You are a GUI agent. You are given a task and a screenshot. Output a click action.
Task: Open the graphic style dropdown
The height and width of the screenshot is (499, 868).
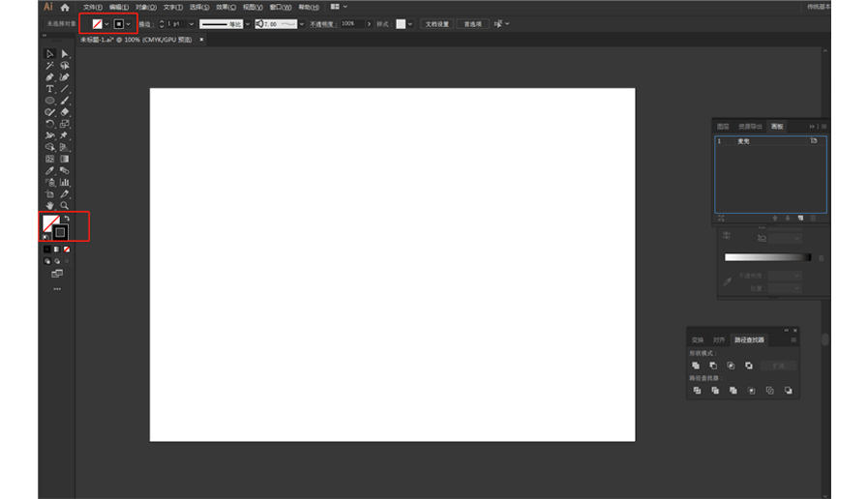click(x=410, y=24)
